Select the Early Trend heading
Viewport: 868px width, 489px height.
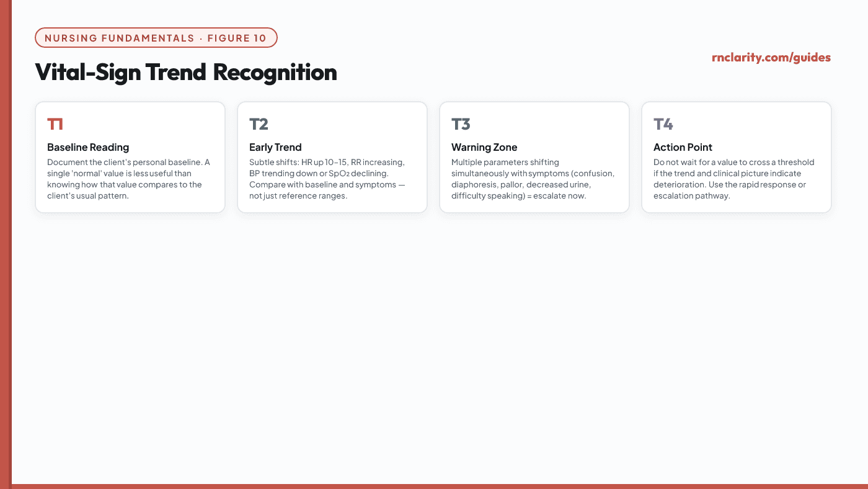point(275,147)
